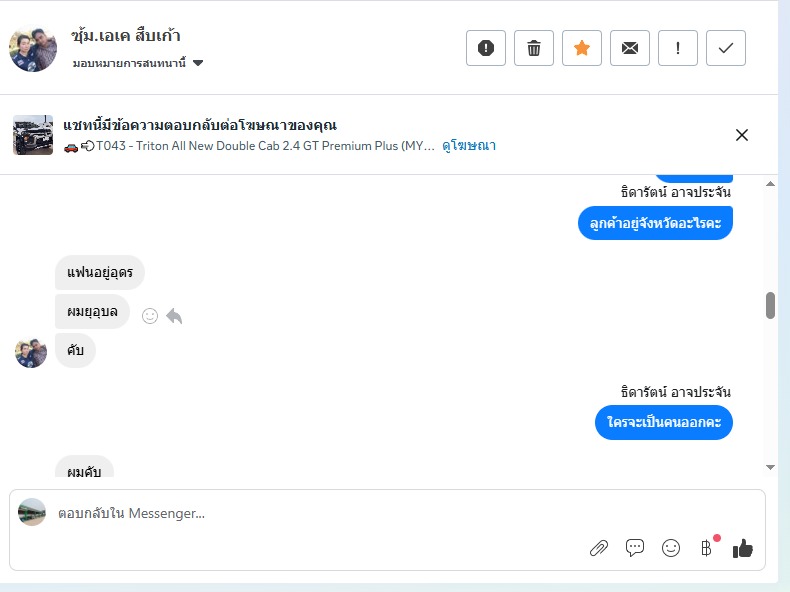Close the ad reply banner
Image resolution: width=790 pixels, height=592 pixels.
[x=742, y=135]
